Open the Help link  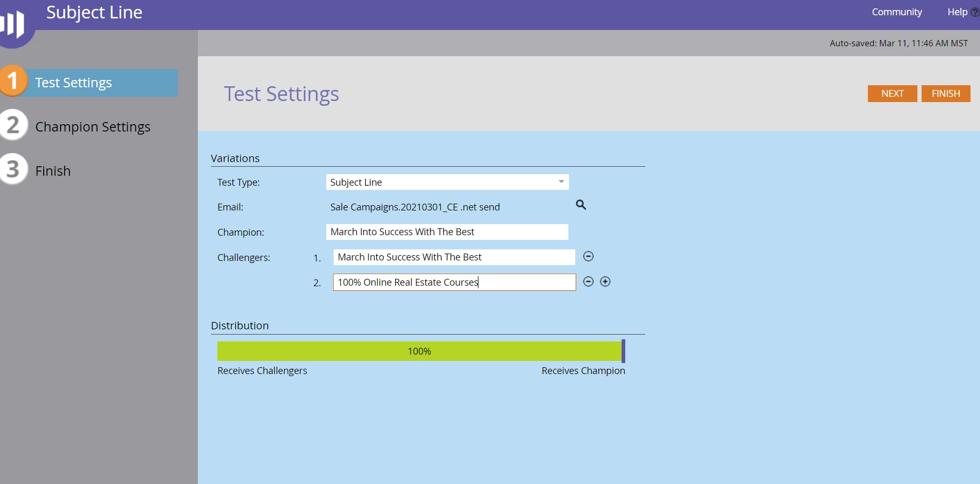(957, 12)
